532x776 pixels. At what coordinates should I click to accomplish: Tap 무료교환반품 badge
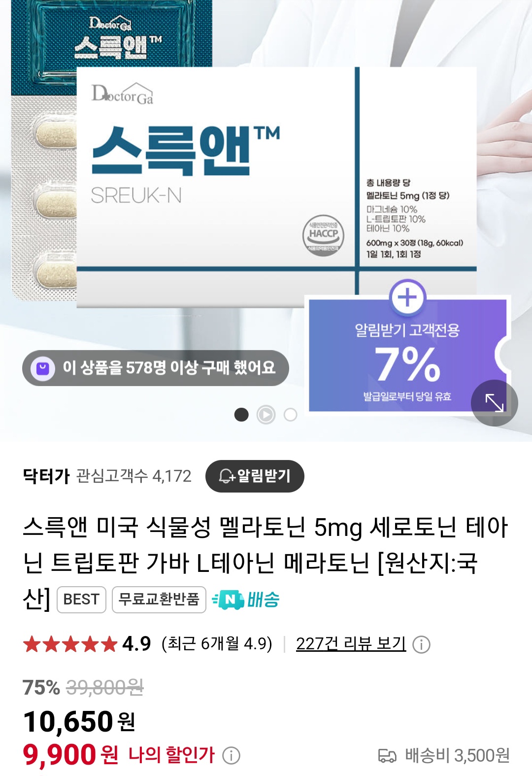159,600
